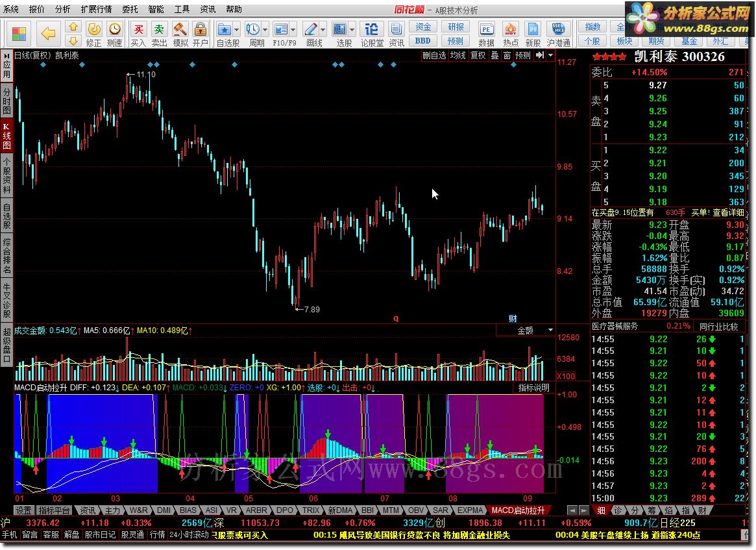The width and height of the screenshot is (756, 550).
Task: Open the 论股堂 forum icon
Action: point(372,29)
